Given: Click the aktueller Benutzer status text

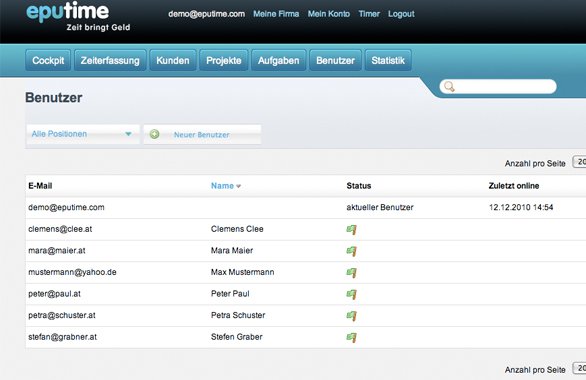Looking at the screenshot, I should coord(380,207).
